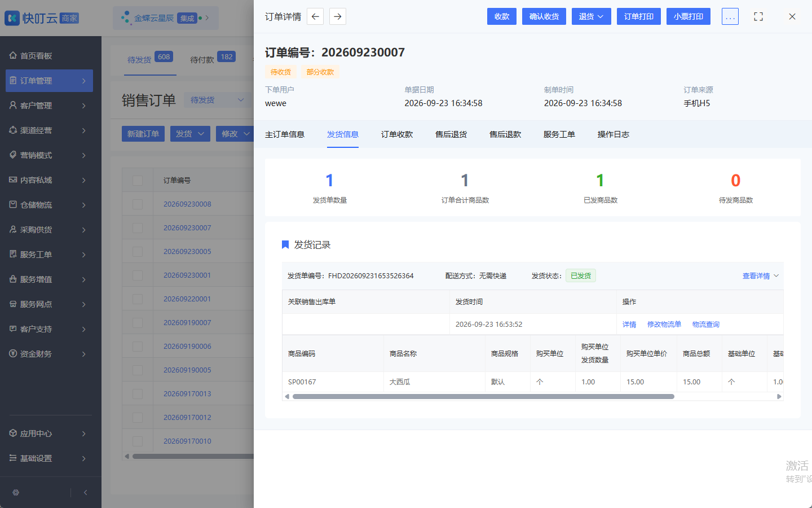The width and height of the screenshot is (812, 508).
Task: Open the 待付款 182 tab
Action: point(213,59)
